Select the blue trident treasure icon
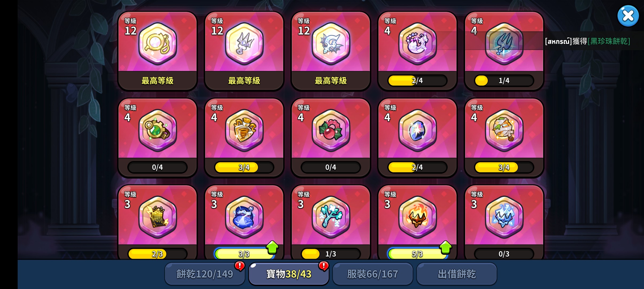The image size is (644, 289). point(504,44)
